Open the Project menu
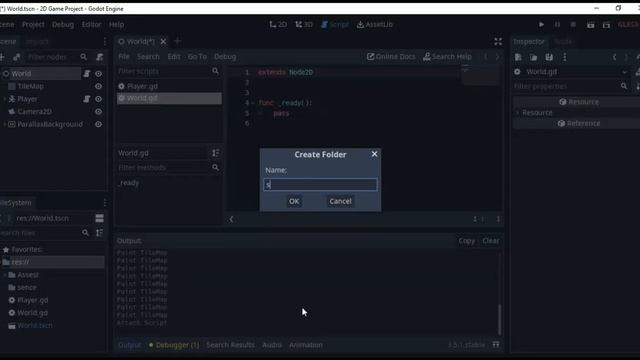Screen dimensions: 640x360 [33, 24]
